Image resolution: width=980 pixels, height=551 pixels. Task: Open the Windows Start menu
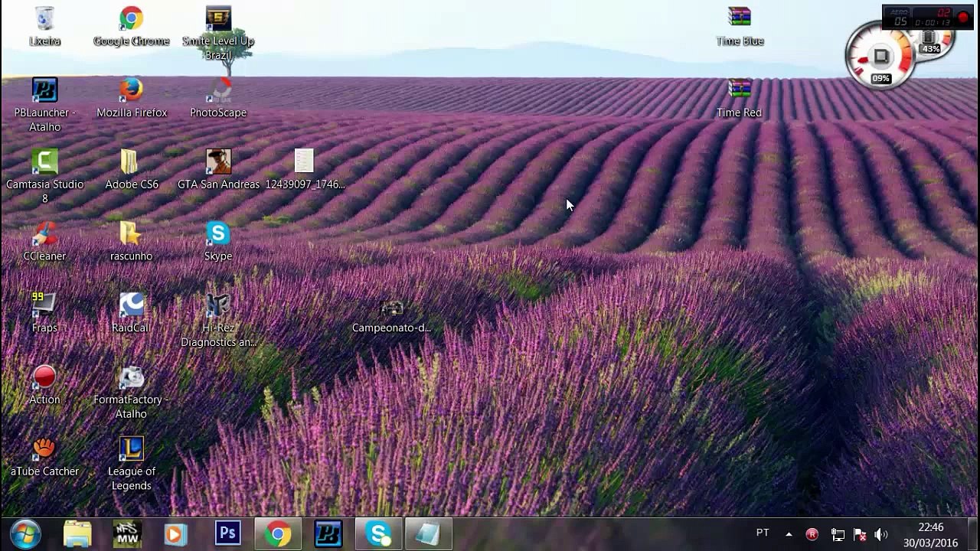(25, 534)
